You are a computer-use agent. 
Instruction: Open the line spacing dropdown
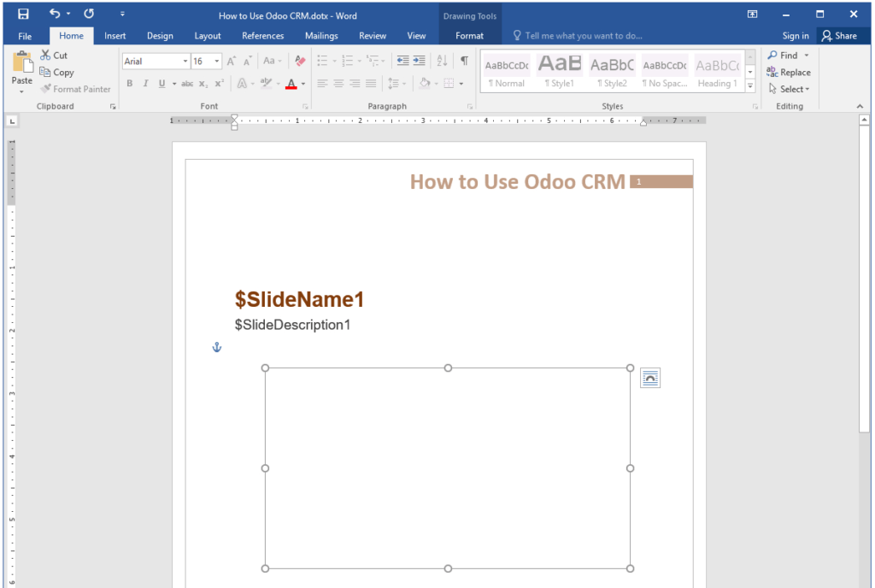396,83
